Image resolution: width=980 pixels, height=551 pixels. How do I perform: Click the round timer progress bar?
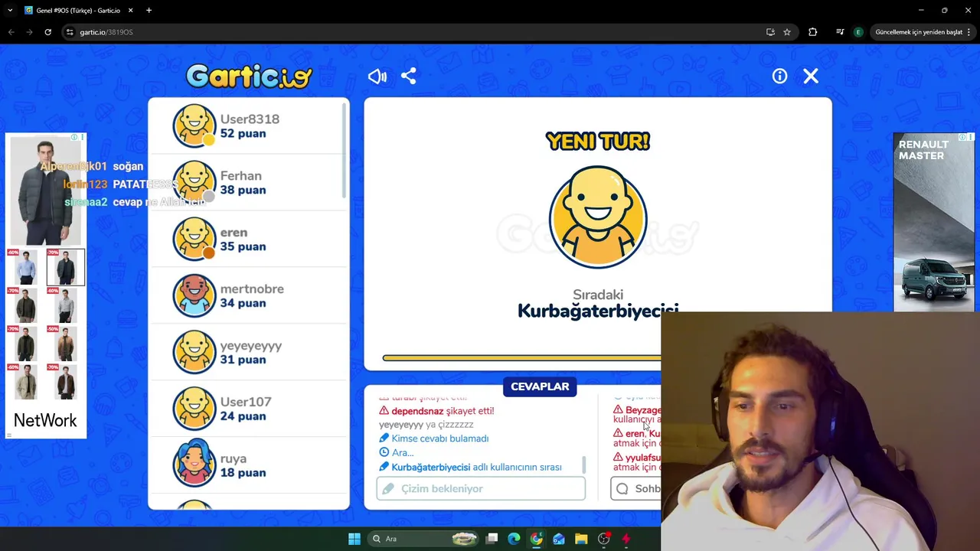click(522, 357)
